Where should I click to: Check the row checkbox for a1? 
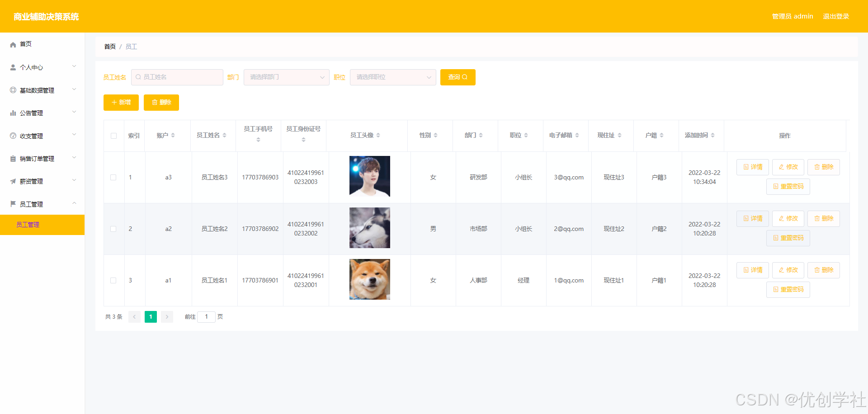tap(113, 280)
